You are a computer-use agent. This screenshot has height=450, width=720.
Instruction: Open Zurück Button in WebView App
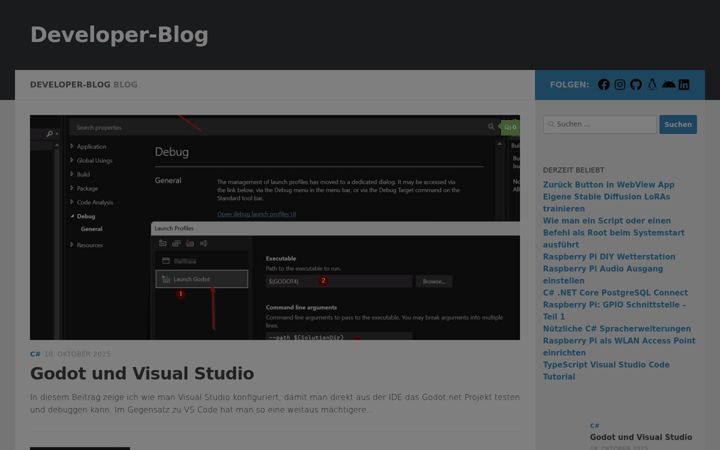(608, 185)
